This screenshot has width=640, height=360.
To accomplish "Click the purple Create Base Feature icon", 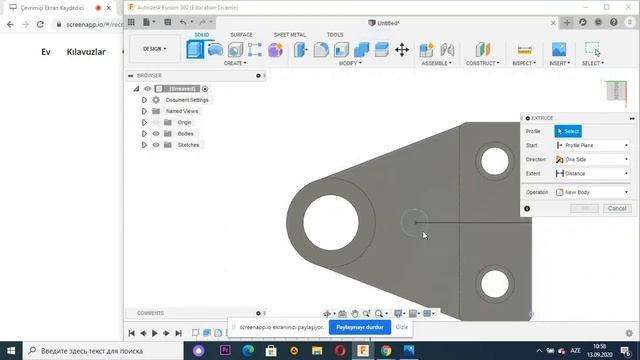I will click(276, 50).
